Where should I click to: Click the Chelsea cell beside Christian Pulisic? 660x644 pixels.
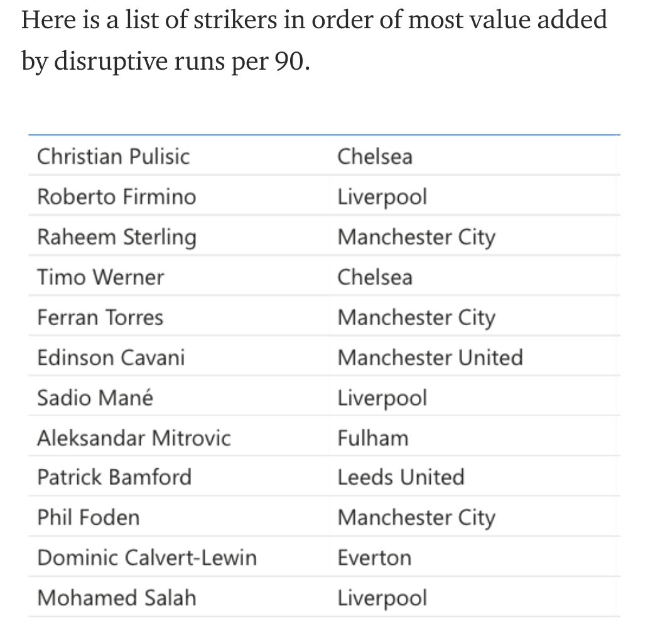click(375, 156)
